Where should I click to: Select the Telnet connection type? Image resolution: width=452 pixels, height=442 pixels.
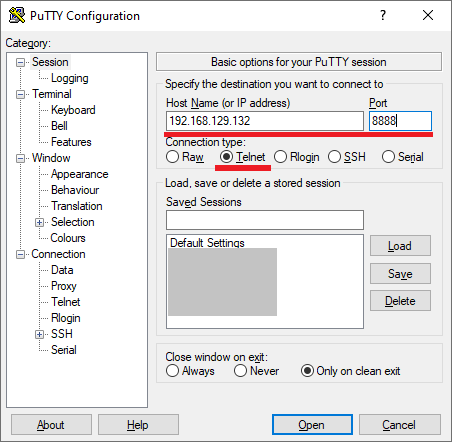[226, 157]
